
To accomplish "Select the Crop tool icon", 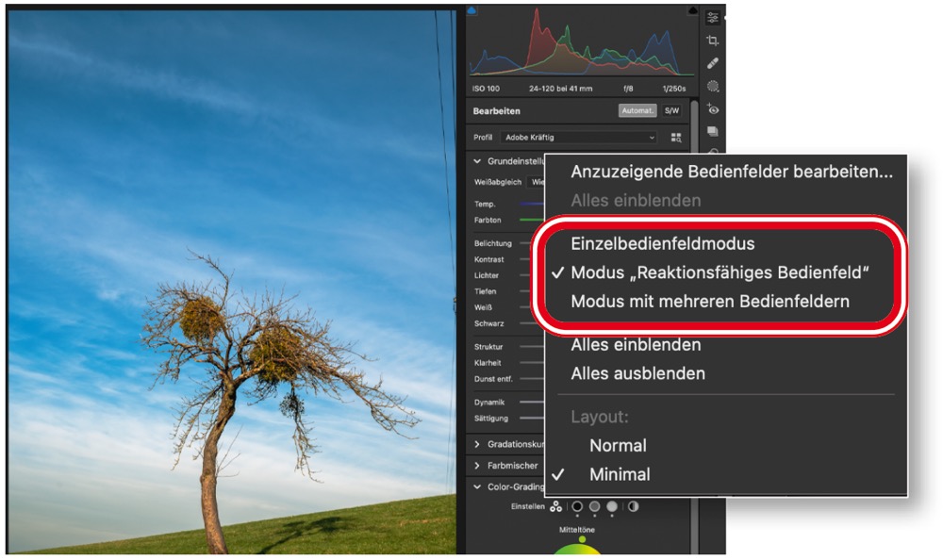I will [713, 41].
